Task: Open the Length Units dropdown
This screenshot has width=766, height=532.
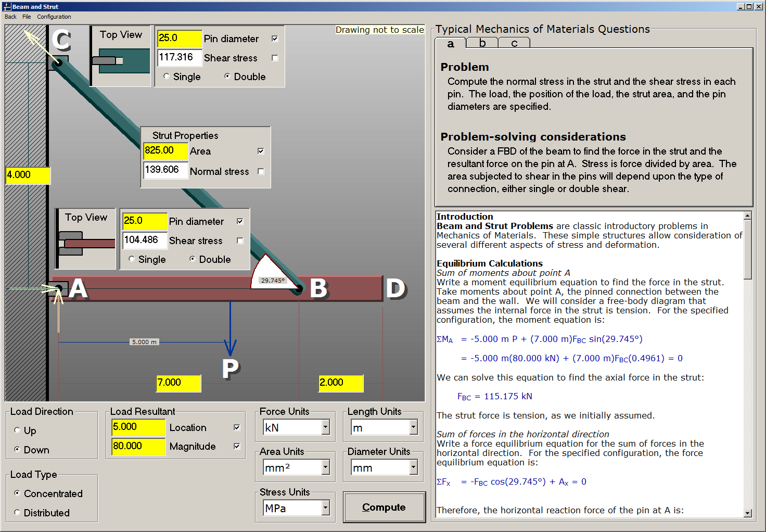Action: pyautogui.click(x=413, y=427)
